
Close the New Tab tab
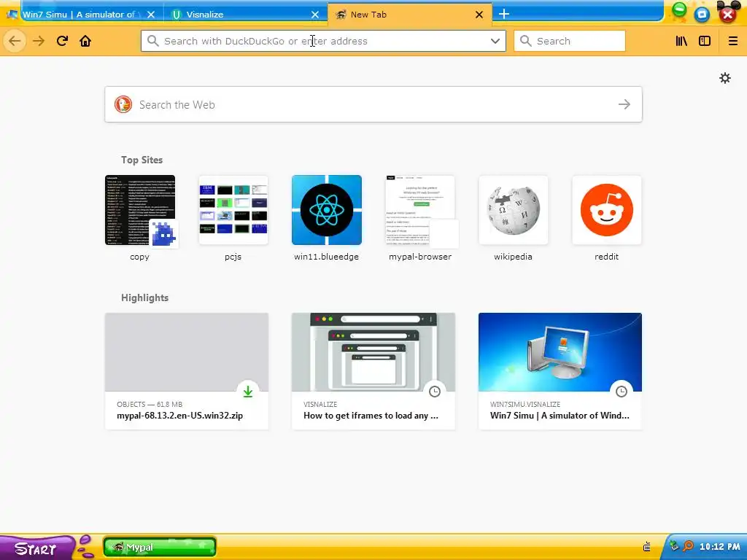(x=479, y=15)
